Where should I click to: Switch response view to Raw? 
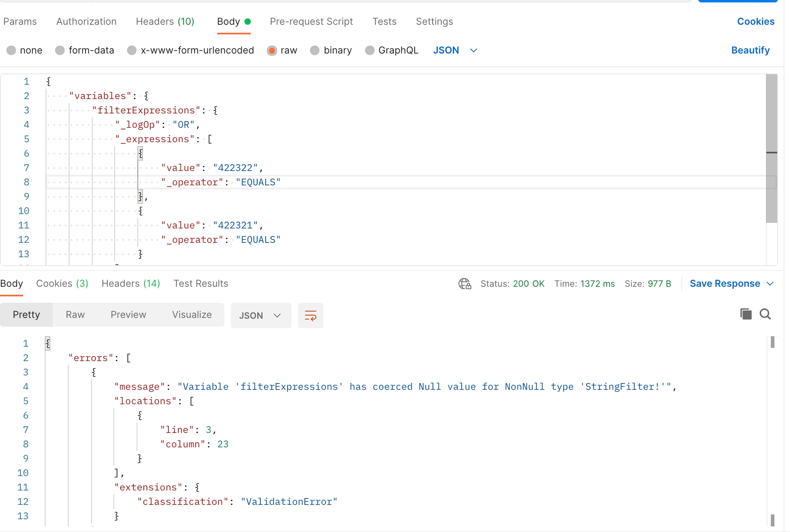75,315
